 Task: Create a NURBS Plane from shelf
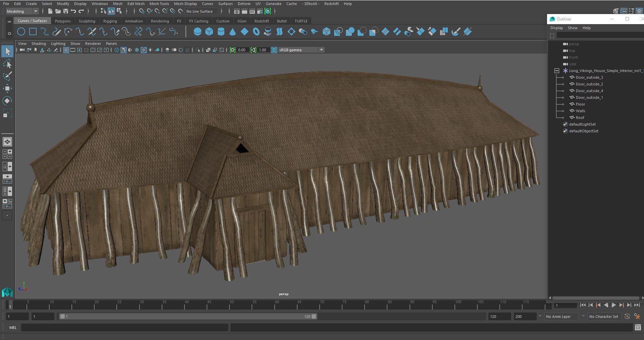coord(245,32)
